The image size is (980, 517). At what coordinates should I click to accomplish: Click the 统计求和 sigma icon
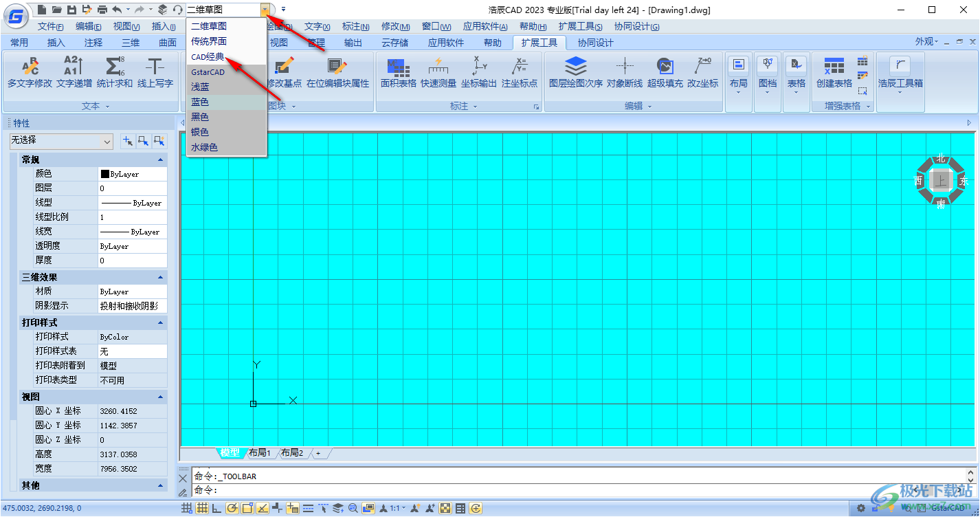coord(115,66)
